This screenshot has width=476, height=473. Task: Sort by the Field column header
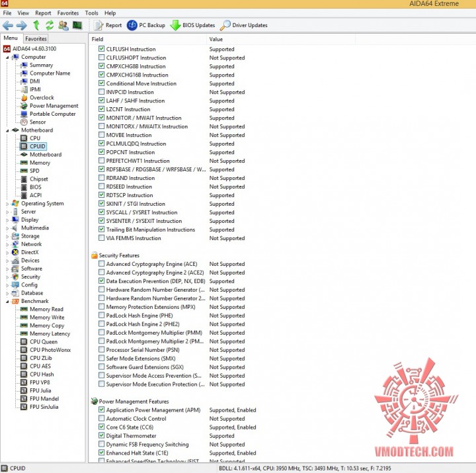coord(148,39)
